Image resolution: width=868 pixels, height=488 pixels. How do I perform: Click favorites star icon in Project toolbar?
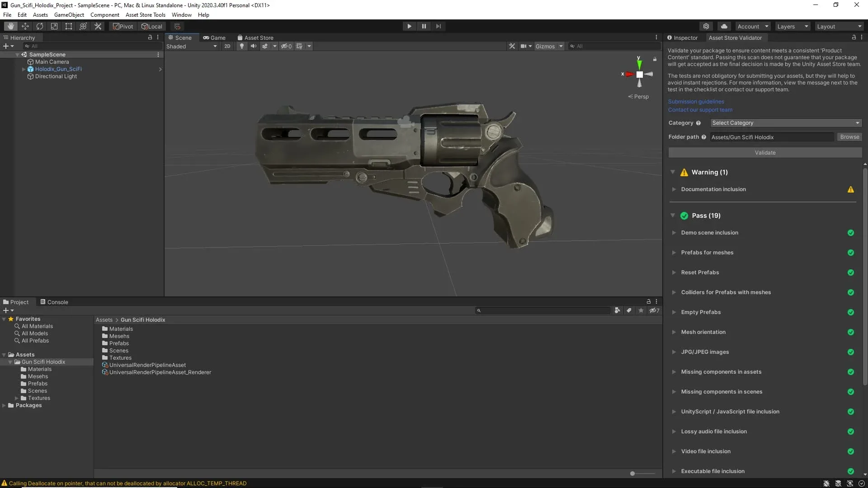pyautogui.click(x=641, y=310)
